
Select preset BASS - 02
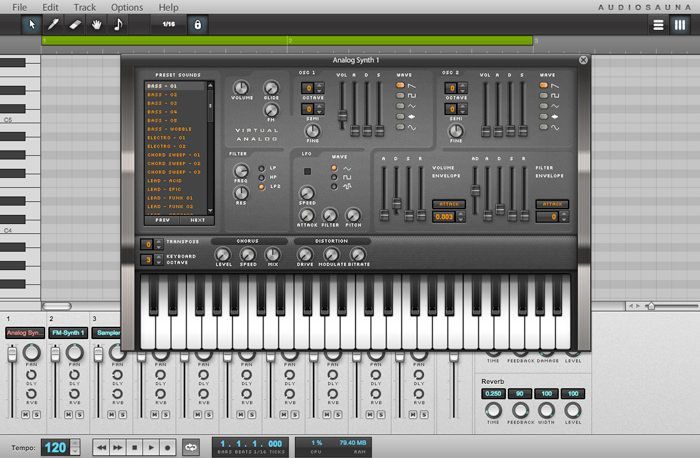175,95
